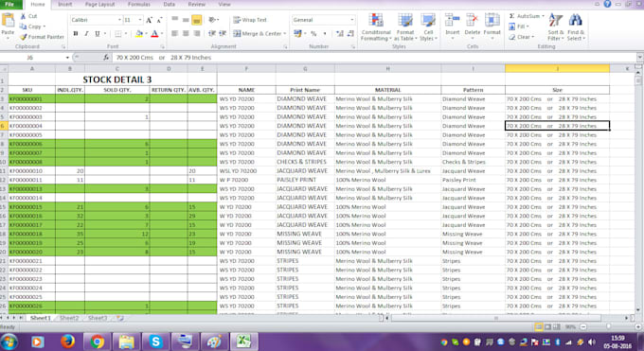Screen dimensions: 644x351
Task: Decrease indent icon
Action: [212, 34]
